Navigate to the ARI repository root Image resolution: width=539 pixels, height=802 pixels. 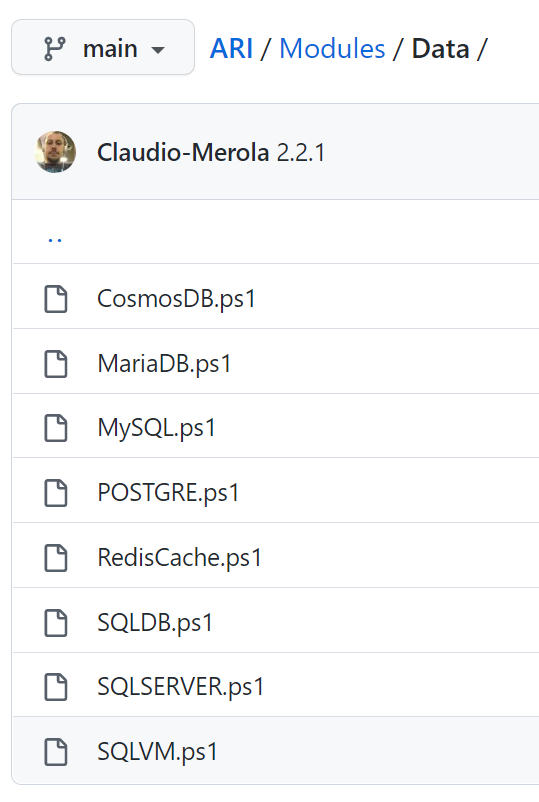231,49
